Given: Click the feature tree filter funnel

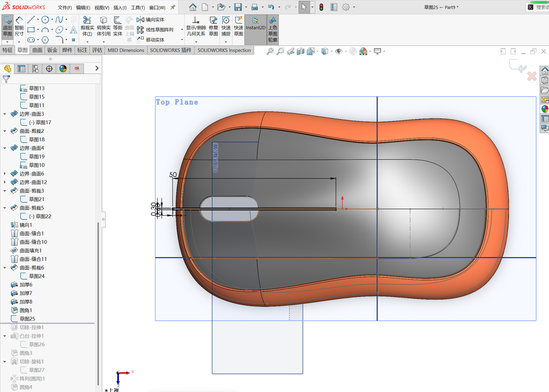Looking at the screenshot, I should coord(6,79).
